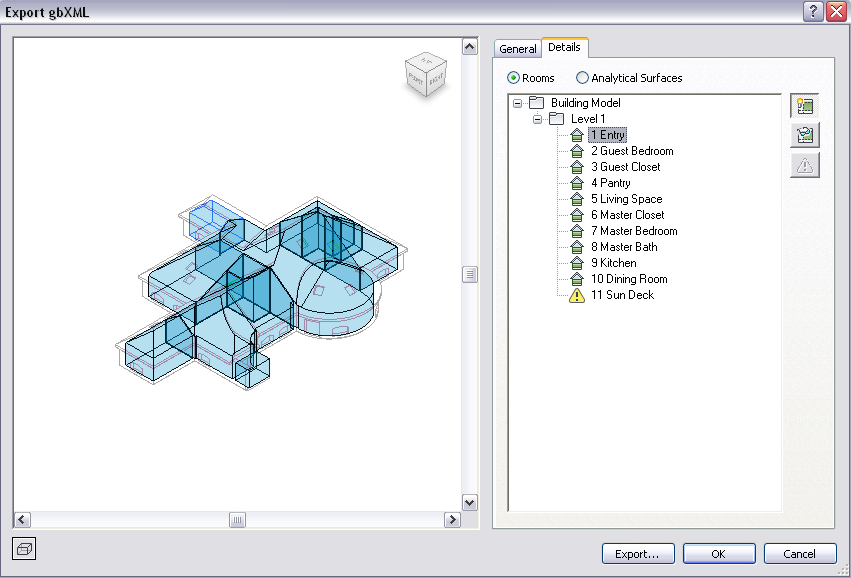Select 2 Guest Bedroom in the tree
This screenshot has width=851, height=578.
coord(632,151)
